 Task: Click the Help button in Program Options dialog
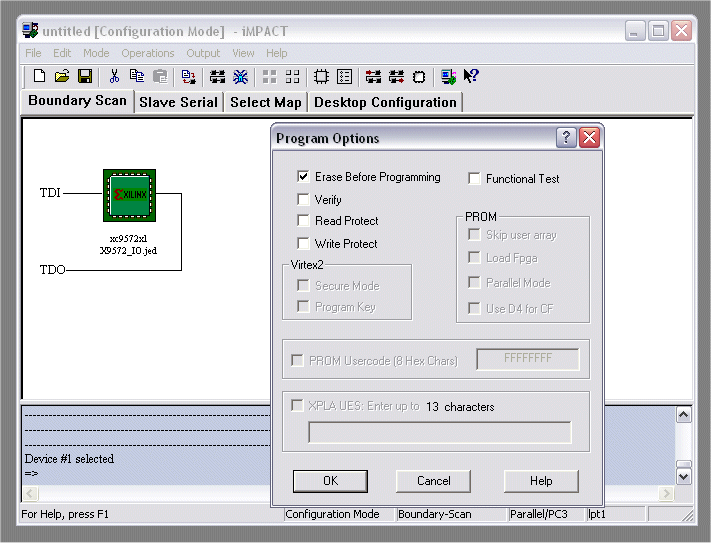pyautogui.click(x=541, y=481)
